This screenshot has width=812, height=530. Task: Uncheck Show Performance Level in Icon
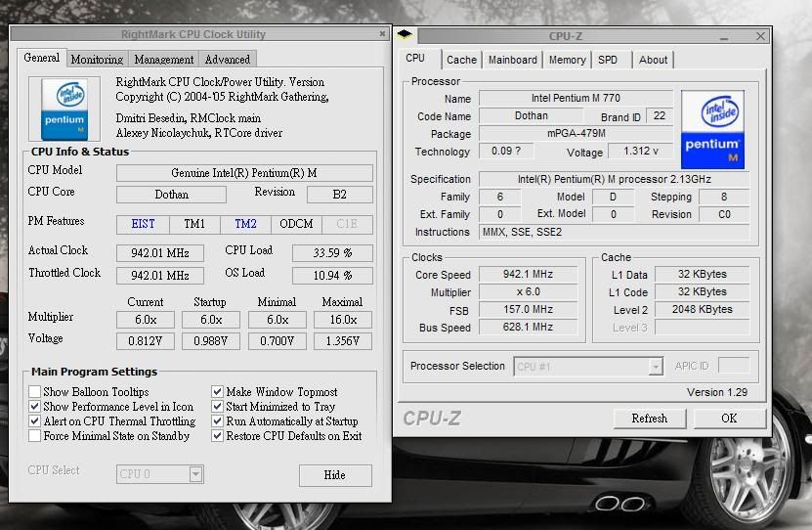click(x=35, y=406)
